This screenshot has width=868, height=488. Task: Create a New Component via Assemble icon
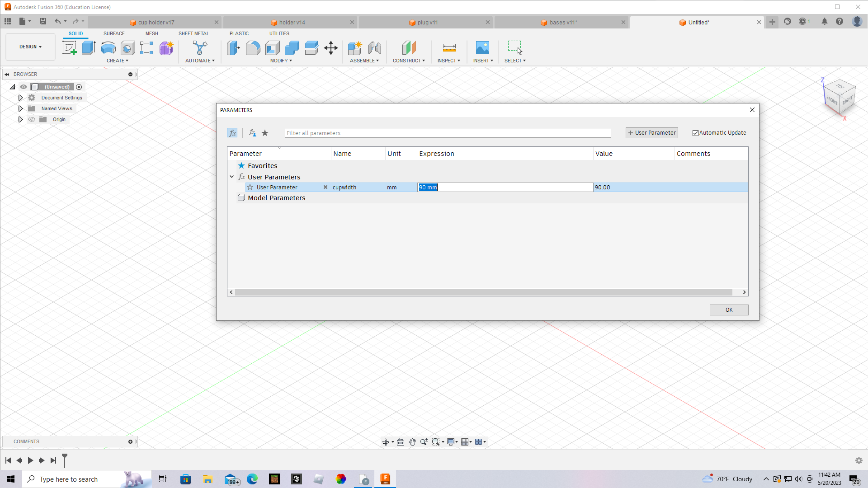coord(355,48)
